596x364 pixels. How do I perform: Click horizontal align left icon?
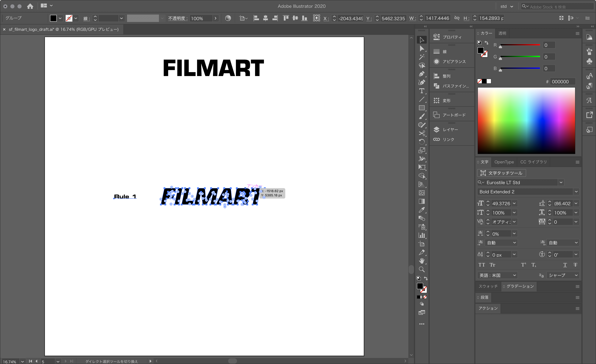pyautogui.click(x=256, y=18)
